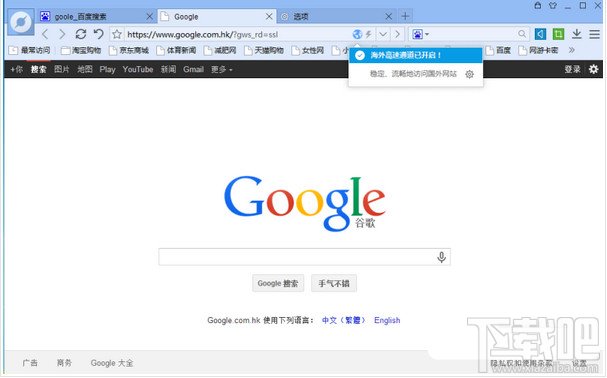
Task: Click the 登录 sign-in link
Action: pos(572,69)
